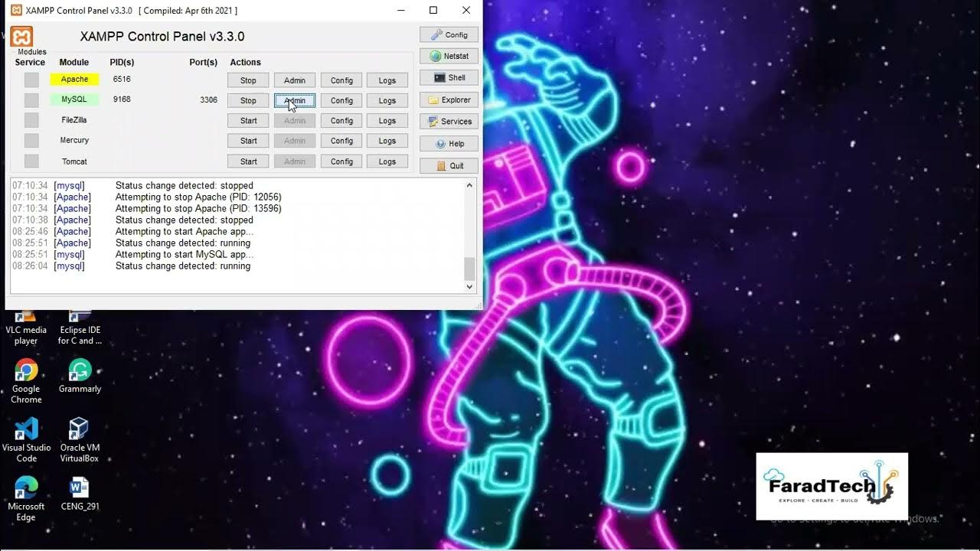
Task: View the Apache Logs
Action: 387,80
